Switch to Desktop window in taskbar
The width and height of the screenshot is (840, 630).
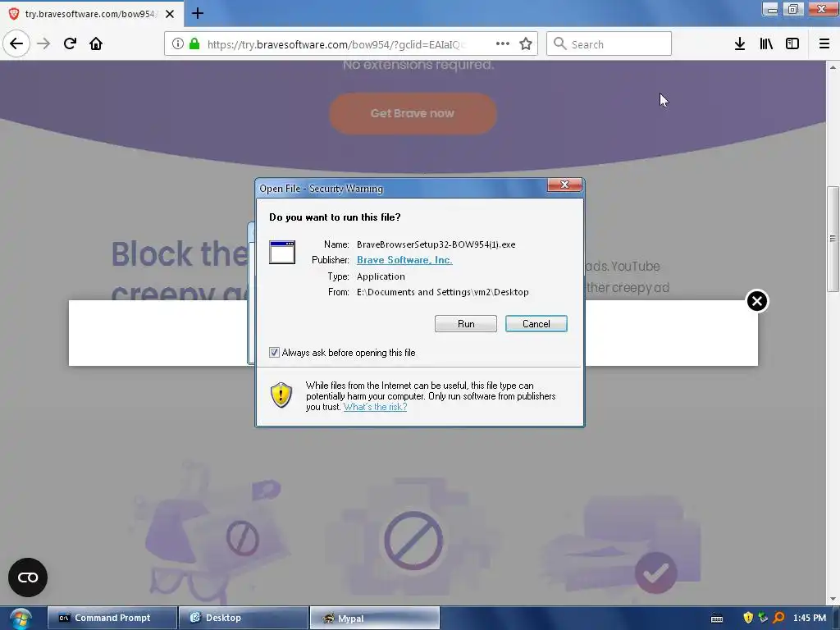(x=243, y=618)
